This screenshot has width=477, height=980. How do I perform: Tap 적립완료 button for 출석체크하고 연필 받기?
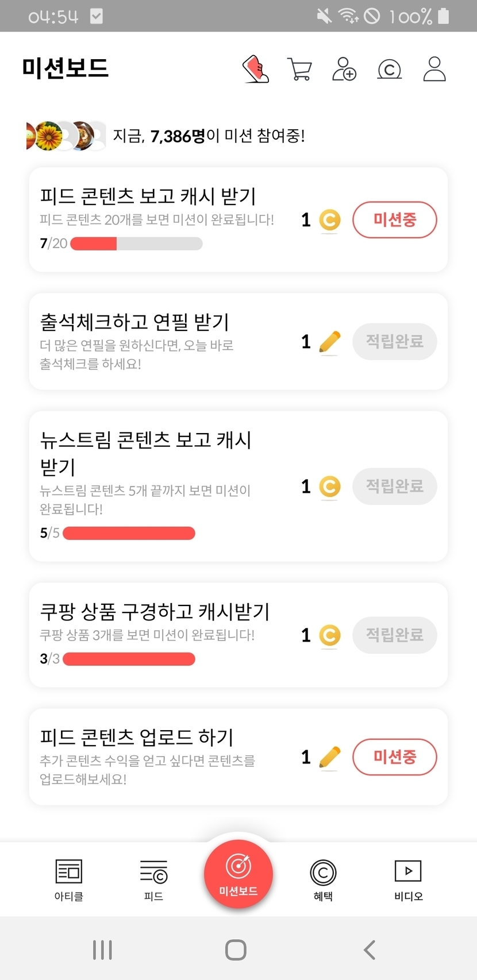(x=395, y=342)
